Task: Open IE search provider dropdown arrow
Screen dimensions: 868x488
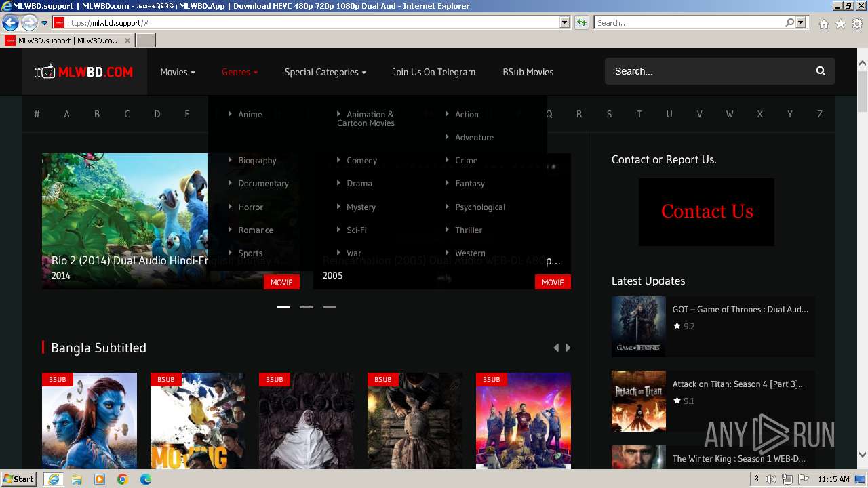Action: 801,23
